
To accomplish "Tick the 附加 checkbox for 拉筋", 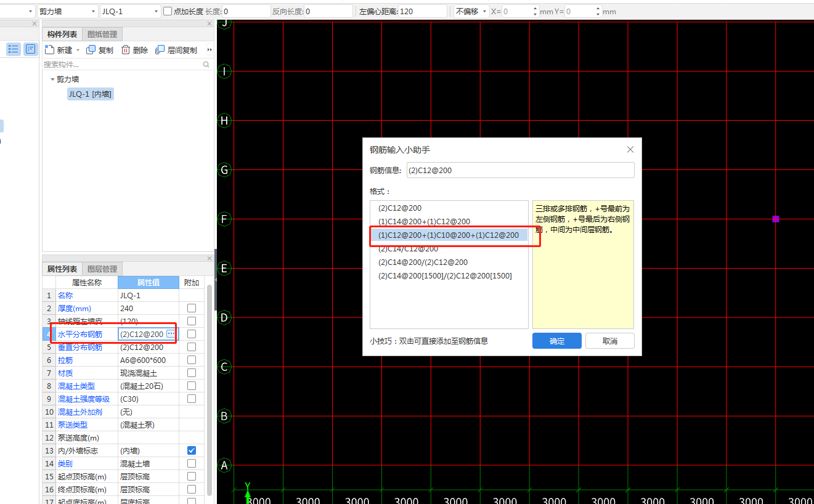I will [192, 360].
